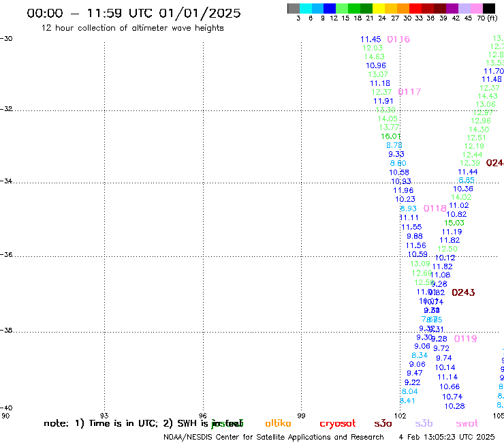Click the gray swatch in the color scale
This screenshot has width=504, height=443.
(x=294, y=8)
